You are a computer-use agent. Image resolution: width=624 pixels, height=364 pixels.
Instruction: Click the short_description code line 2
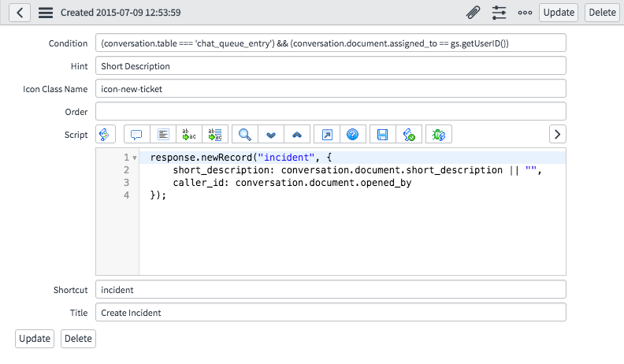pyautogui.click(x=358, y=170)
